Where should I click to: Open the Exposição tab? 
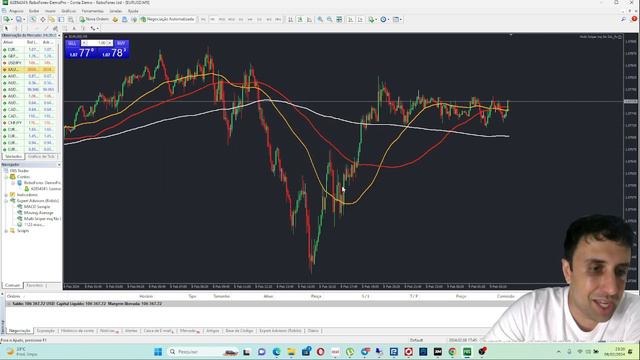click(x=46, y=331)
